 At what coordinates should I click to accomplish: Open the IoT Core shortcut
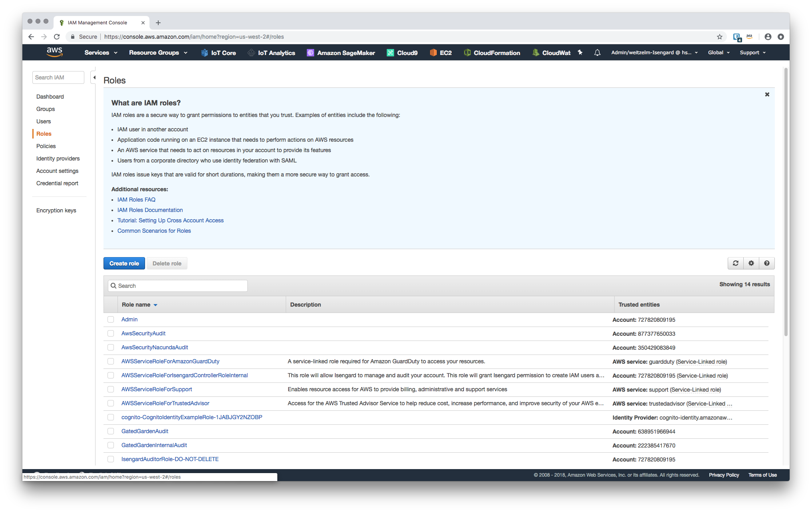point(218,53)
